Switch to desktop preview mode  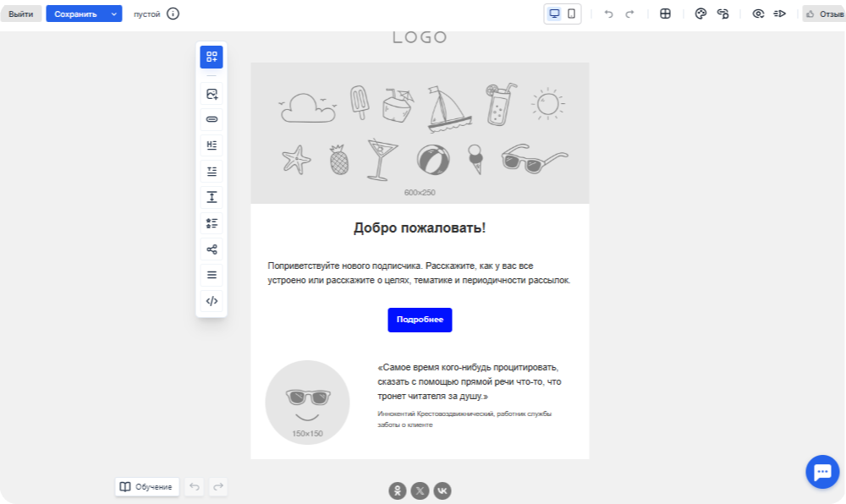555,14
